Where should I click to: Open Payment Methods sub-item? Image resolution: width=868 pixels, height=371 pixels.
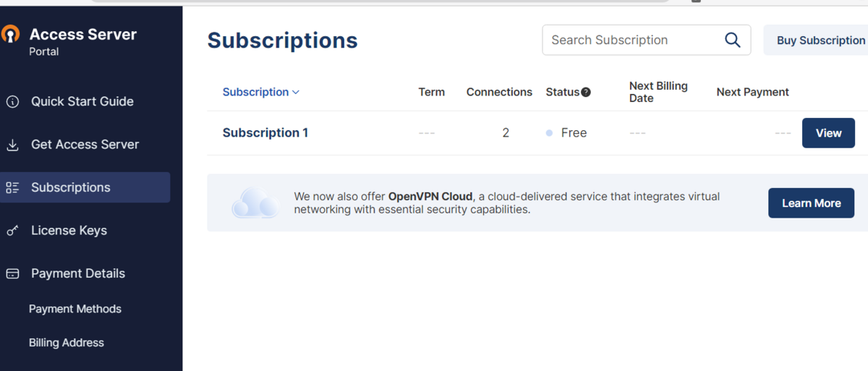(75, 309)
